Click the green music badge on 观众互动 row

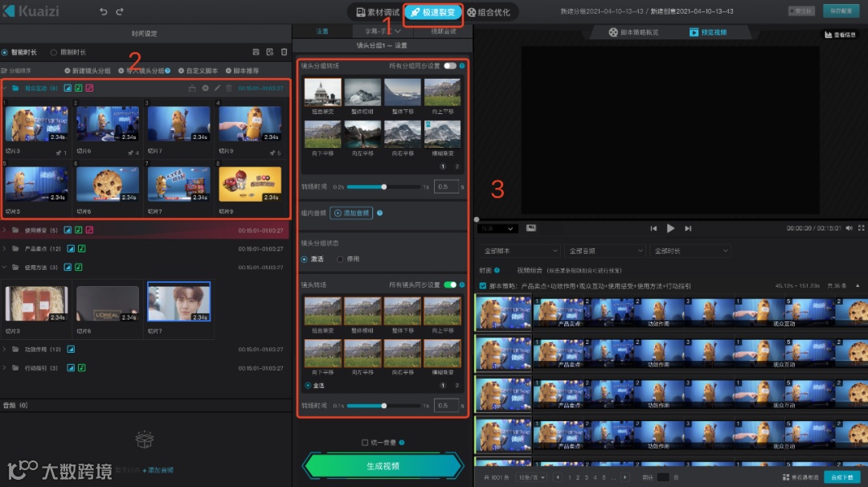(x=79, y=88)
